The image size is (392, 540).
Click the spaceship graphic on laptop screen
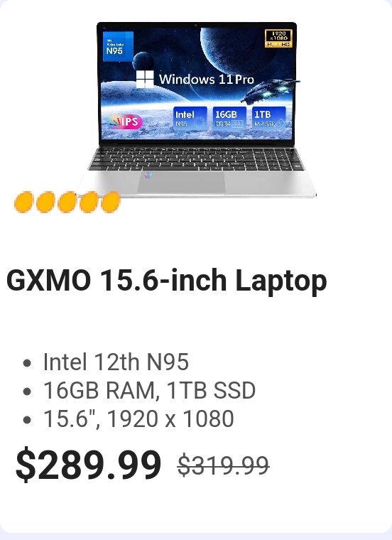[270, 90]
